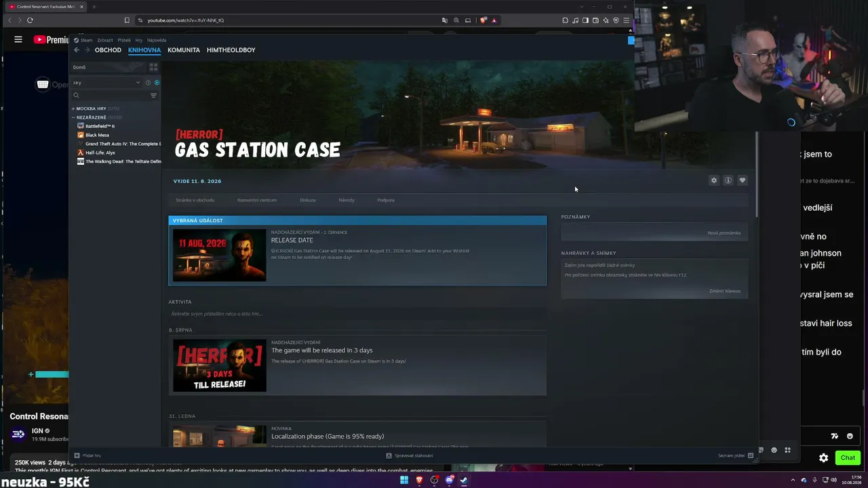Screen dimensions: 868x488
Task: Open Stránka v obchodu store page link
Action: coord(195,200)
